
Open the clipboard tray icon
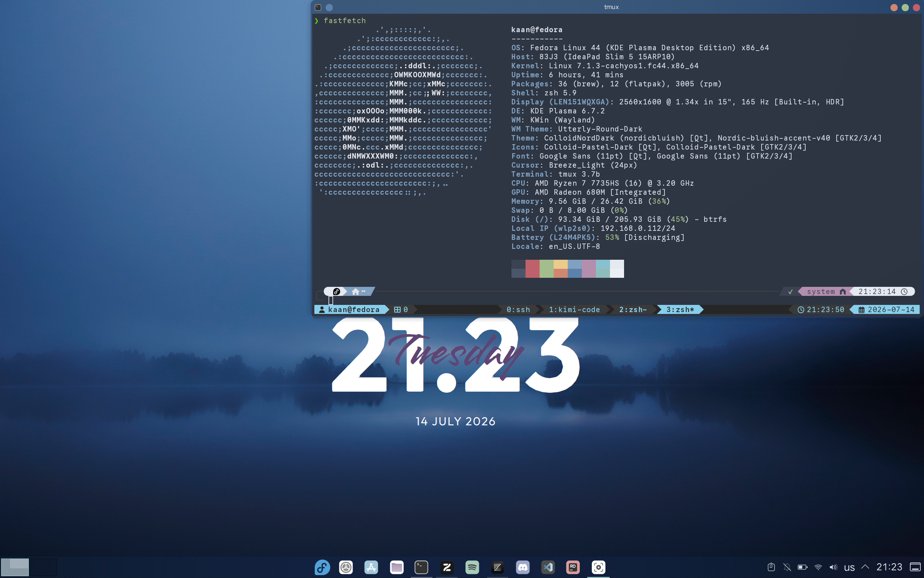pos(771,567)
